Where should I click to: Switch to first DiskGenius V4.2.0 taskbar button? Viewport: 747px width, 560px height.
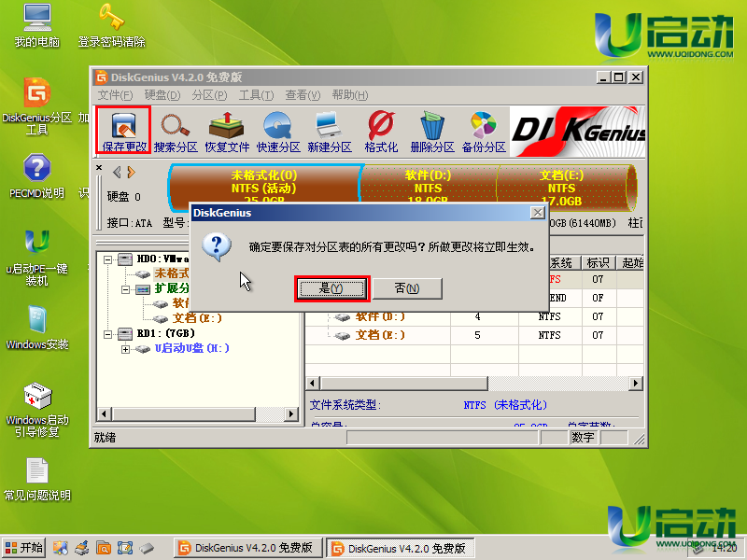tap(247, 548)
